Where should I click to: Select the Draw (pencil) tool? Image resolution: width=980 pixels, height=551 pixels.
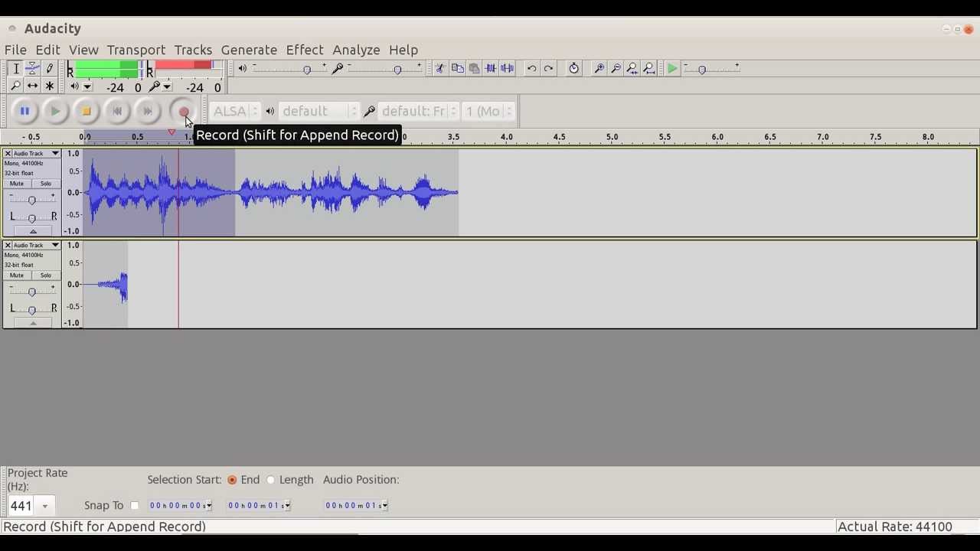[50, 69]
